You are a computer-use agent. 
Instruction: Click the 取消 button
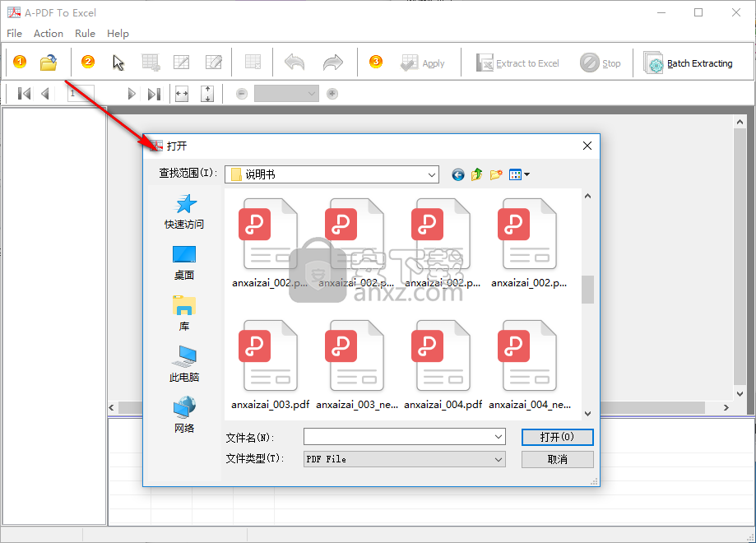click(558, 460)
